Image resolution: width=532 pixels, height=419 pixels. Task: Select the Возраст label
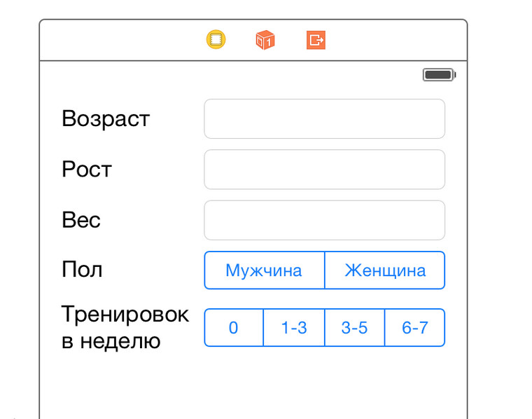106,118
